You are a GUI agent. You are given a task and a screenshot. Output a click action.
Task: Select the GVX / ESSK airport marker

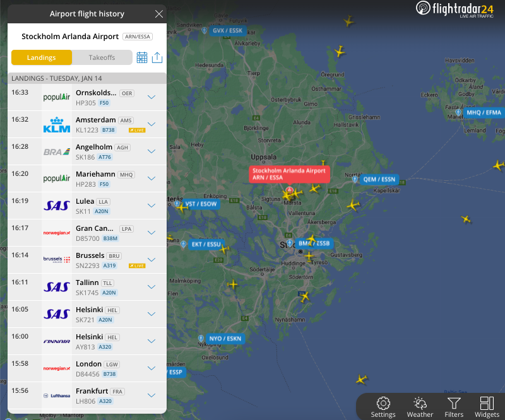[x=227, y=30]
